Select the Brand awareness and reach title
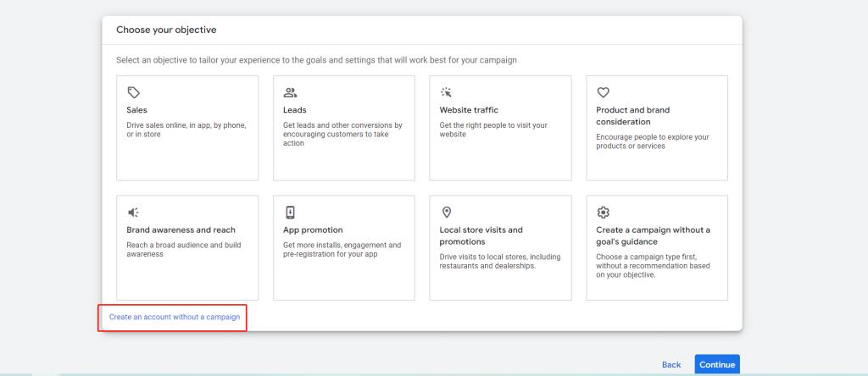Viewport: 868px width, 376px height. coord(181,230)
